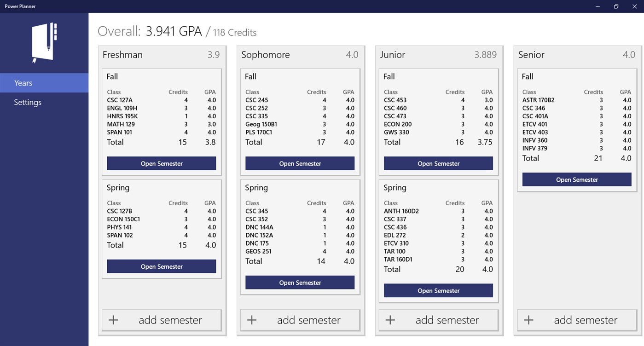Click the Senior year title
Screen dimensions: 644x346
[531, 54]
